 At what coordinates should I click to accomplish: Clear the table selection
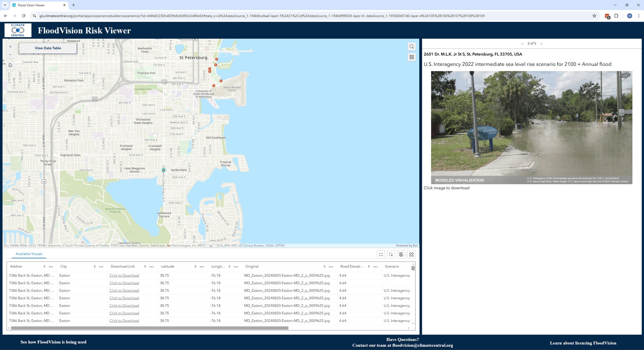(391, 254)
